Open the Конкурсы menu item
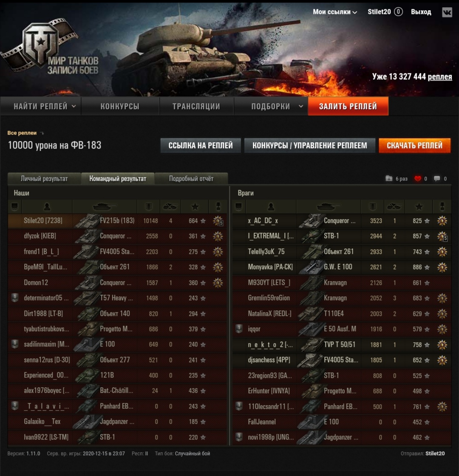The width and height of the screenshot is (459, 476). 120,106
